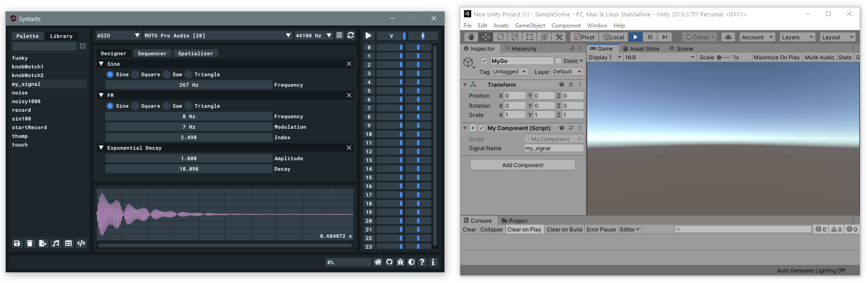Collapse the Sine node
868x283 pixels.
point(101,64)
